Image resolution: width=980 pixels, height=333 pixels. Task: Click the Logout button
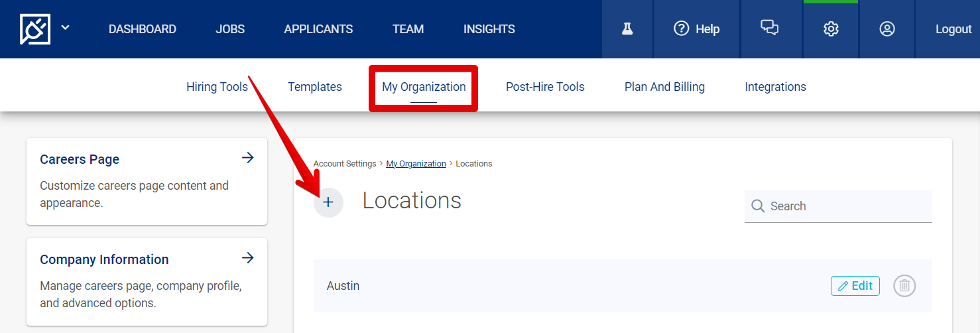pos(953,29)
